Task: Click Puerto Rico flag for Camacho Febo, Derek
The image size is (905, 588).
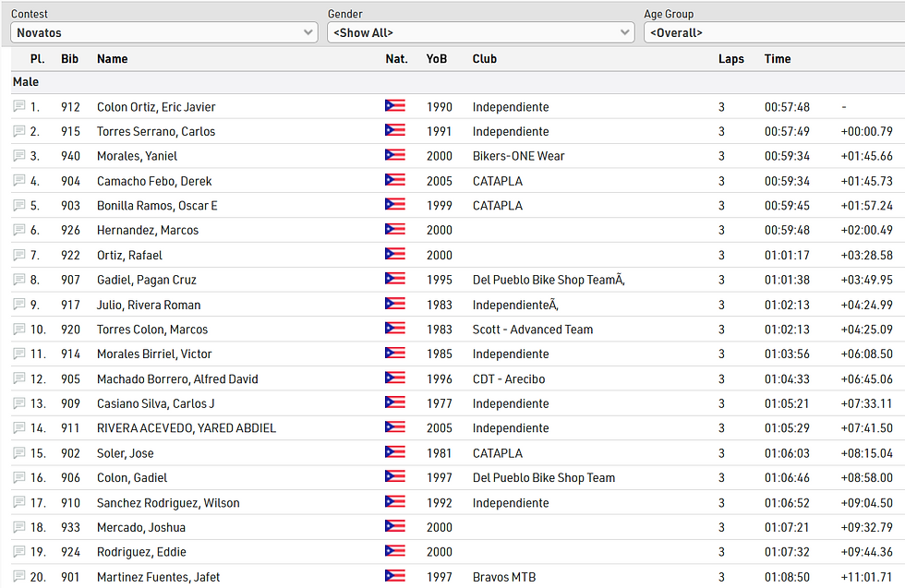Action: pyautogui.click(x=394, y=181)
